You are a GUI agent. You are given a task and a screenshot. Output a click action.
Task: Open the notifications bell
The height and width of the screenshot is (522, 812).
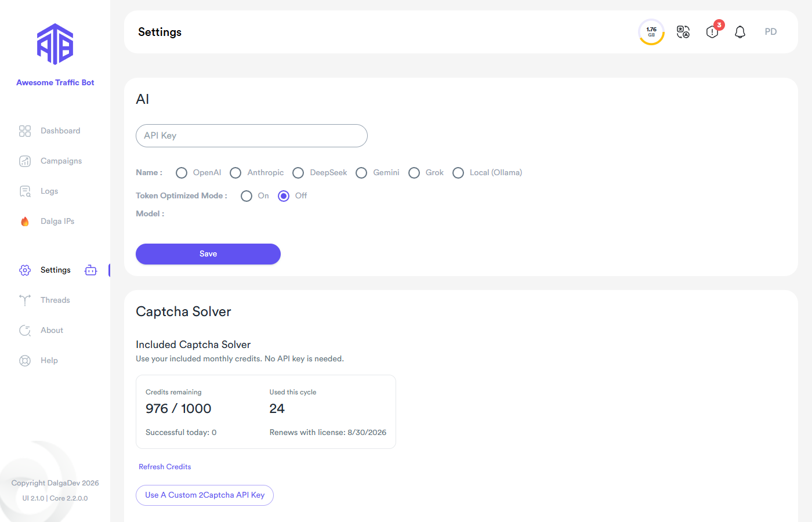point(740,32)
